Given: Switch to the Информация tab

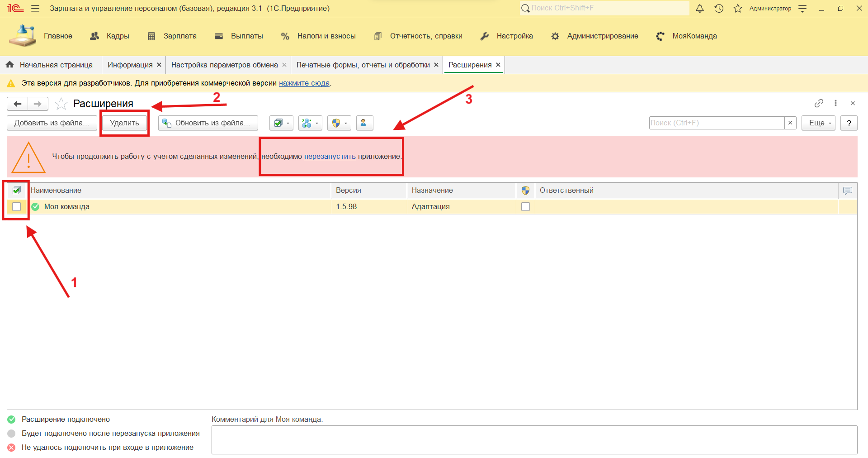Looking at the screenshot, I should 130,65.
